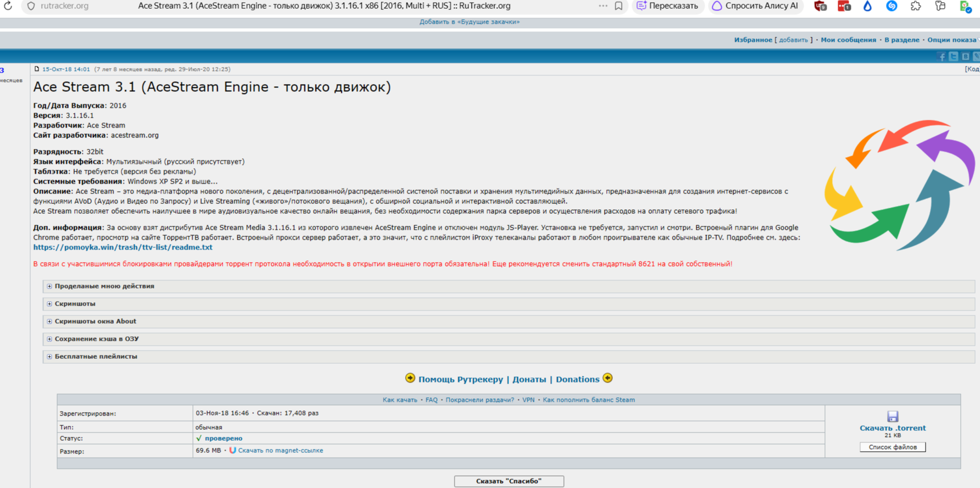The width and height of the screenshot is (980, 488).
Task: Open the Donations link
Action: [x=577, y=379]
